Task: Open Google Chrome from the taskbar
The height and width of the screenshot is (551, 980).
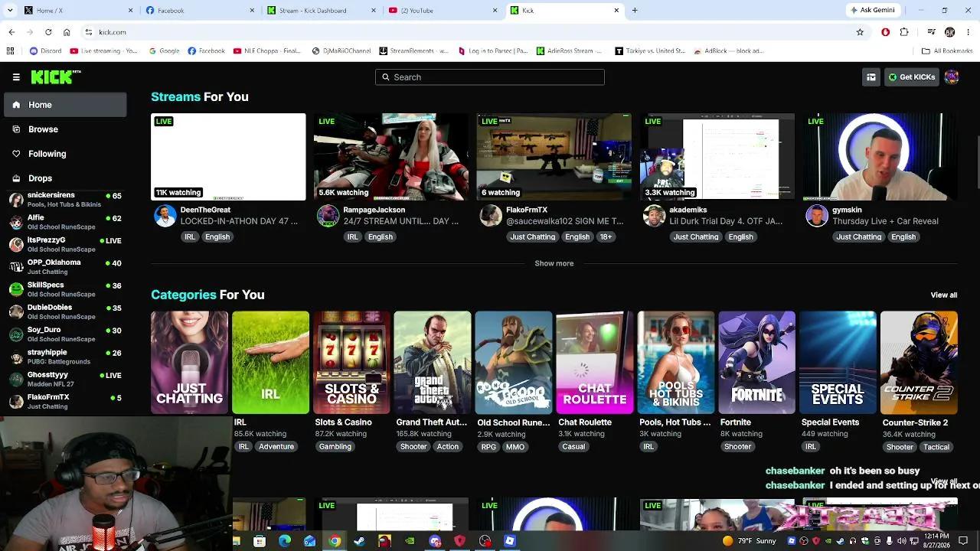Action: (335, 541)
